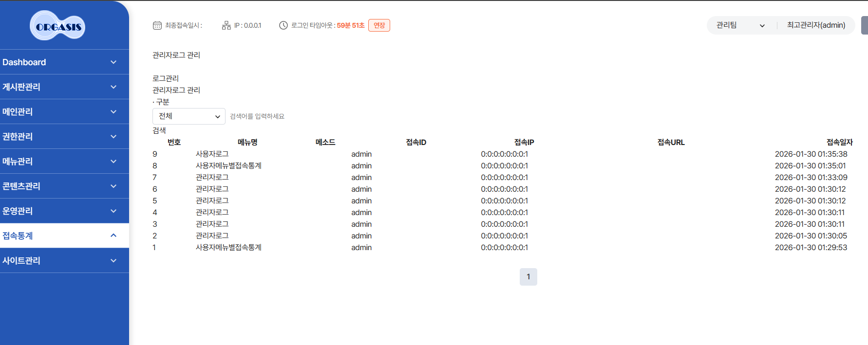
Task: Open the 사이트관리 sidebar menu
Action: [21, 261]
